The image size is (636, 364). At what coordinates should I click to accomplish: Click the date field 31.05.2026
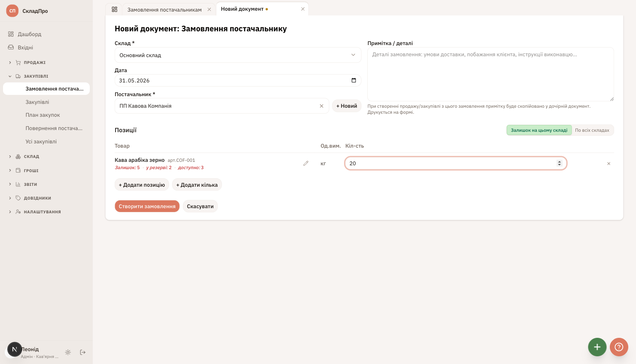pyautogui.click(x=238, y=80)
